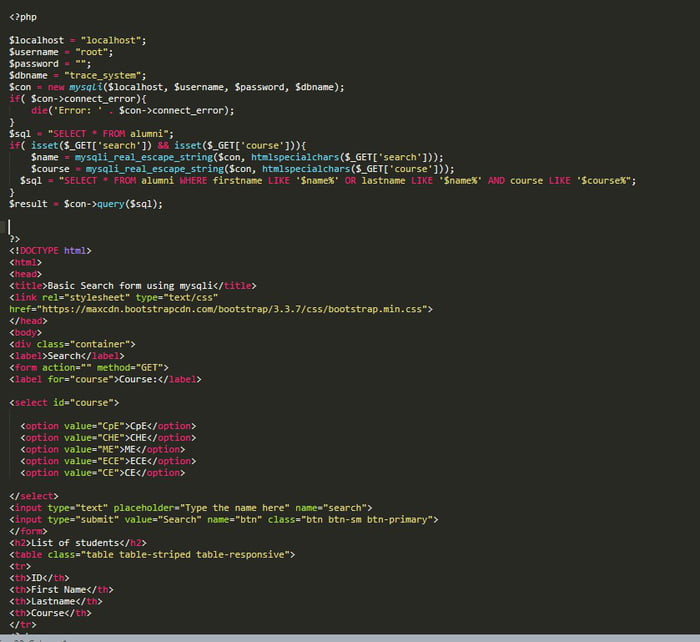The height and width of the screenshot is (642, 700).
Task: Click the <!DOCTYPE html> declaration
Action: pos(50,250)
